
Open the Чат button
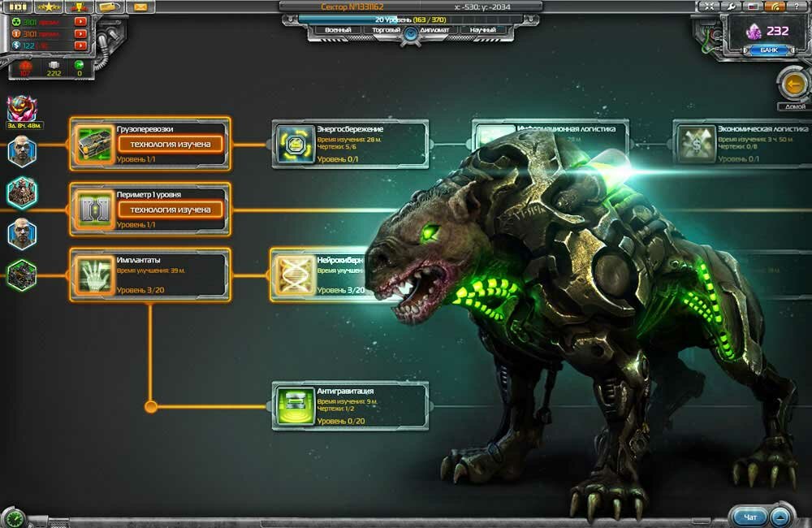point(749,516)
